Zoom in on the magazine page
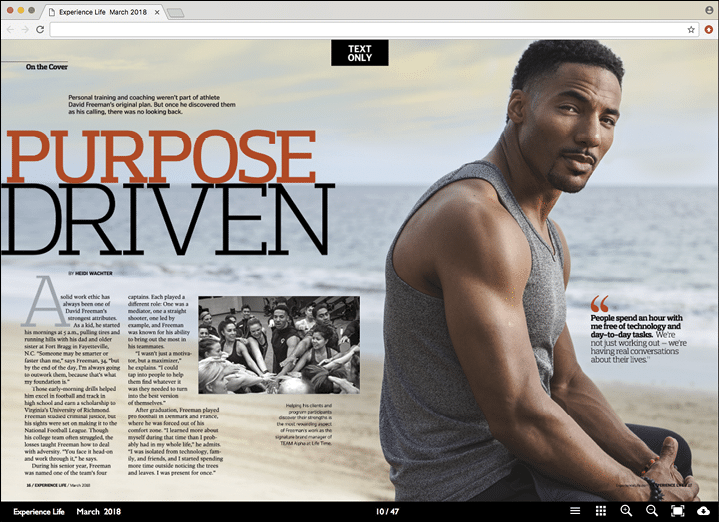 coord(627,511)
